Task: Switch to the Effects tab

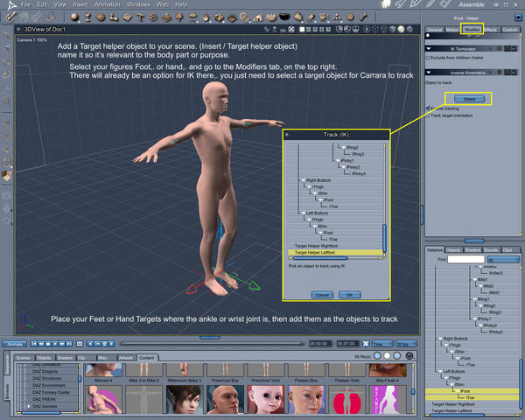Action: pos(491,30)
